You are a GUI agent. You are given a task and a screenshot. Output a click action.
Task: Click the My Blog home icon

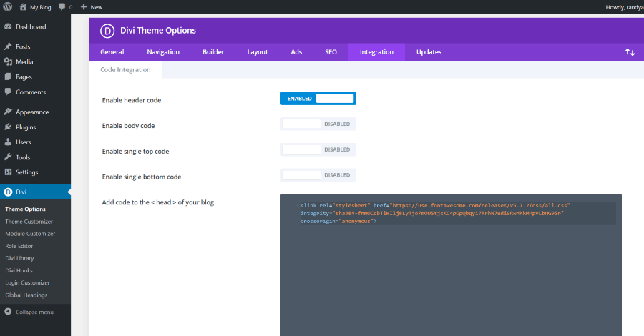point(23,7)
